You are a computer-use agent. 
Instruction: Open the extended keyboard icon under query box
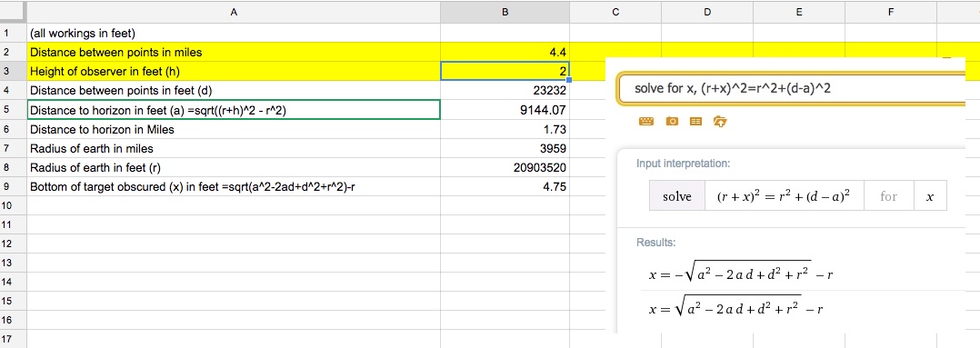[x=645, y=121]
